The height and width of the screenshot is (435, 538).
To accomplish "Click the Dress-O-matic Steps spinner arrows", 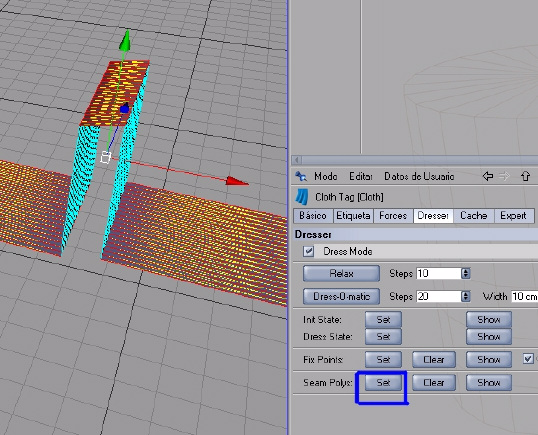I will (465, 296).
